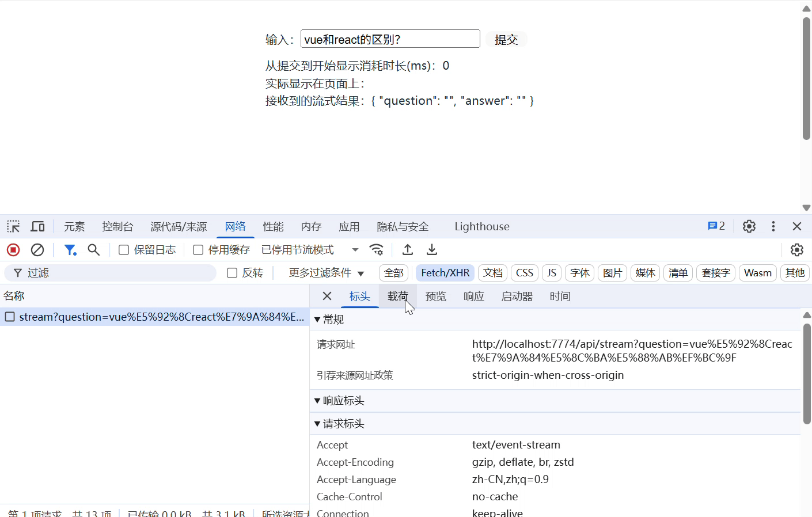Stop recording network log

click(13, 249)
